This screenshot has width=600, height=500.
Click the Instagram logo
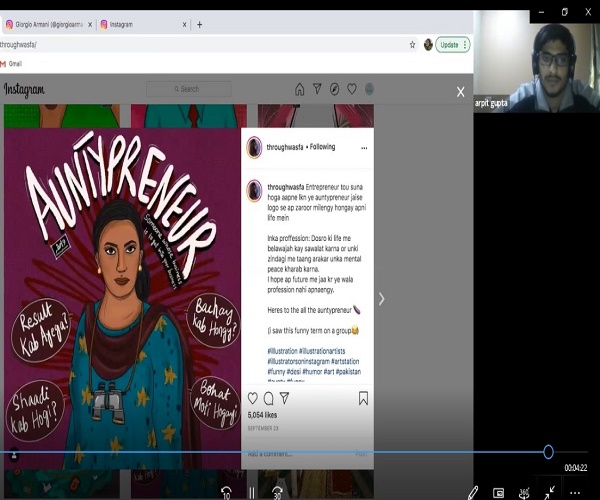click(24, 90)
